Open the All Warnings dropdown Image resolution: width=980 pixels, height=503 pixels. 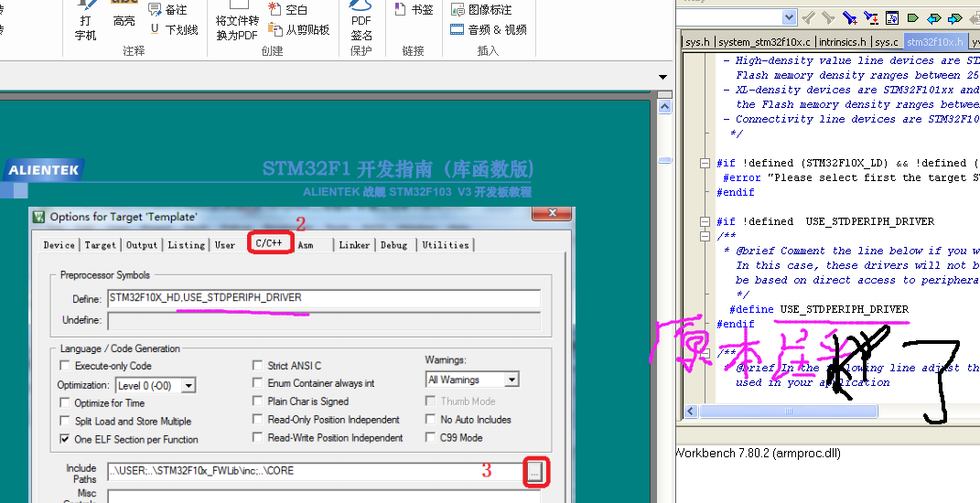point(512,380)
